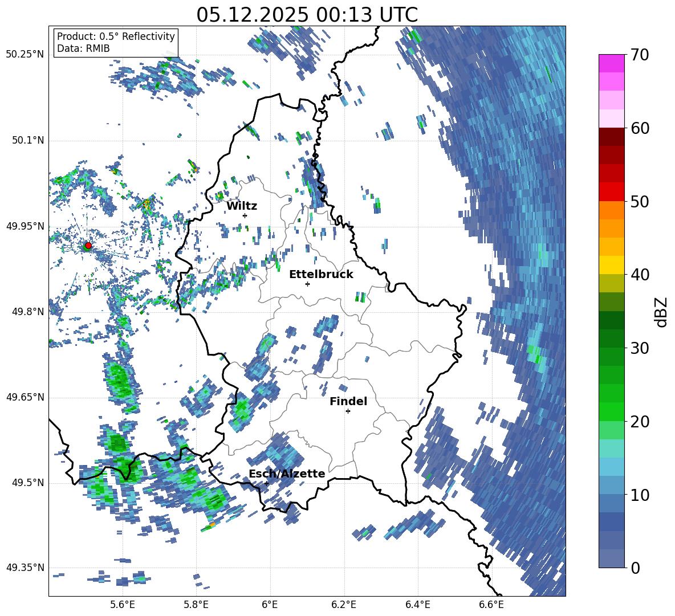Click the 5.8°E longitude label
This screenshot has width=675, height=616.
(x=196, y=605)
